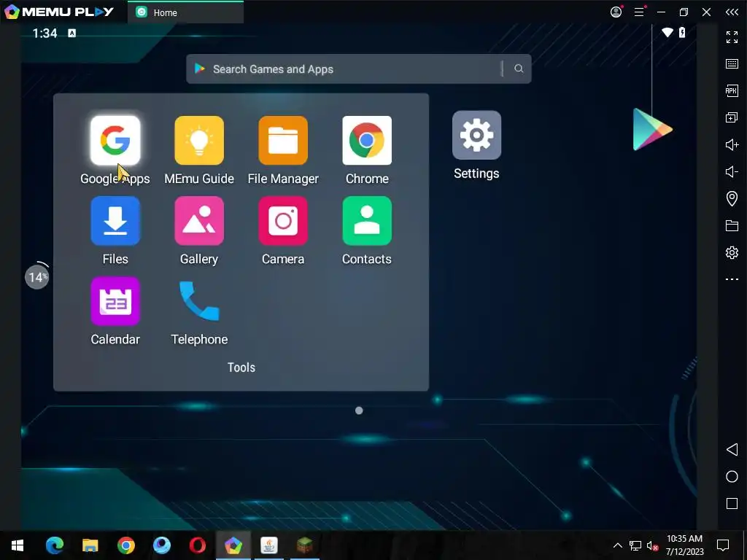
Task: Tap the Android Home circle button
Action: [x=732, y=477]
